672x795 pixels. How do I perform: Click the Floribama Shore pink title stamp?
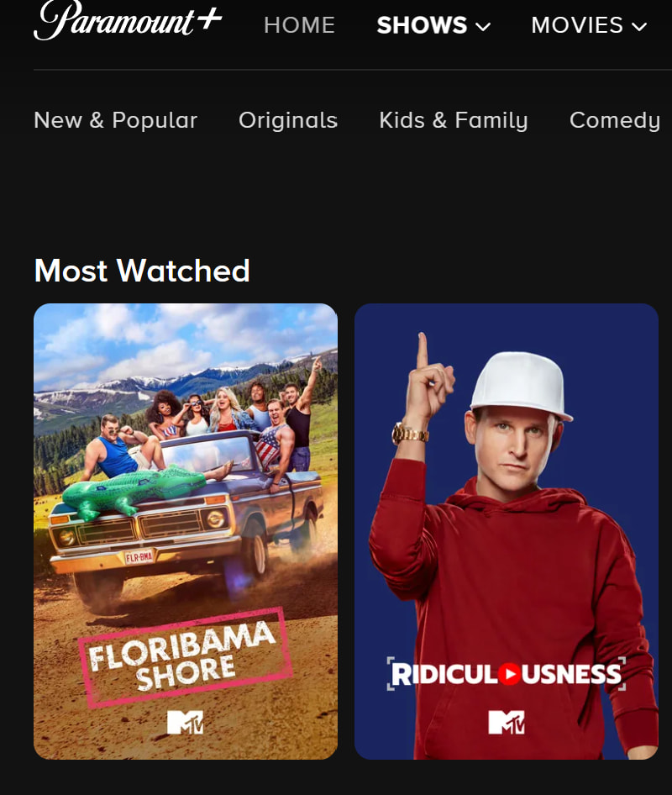186,658
